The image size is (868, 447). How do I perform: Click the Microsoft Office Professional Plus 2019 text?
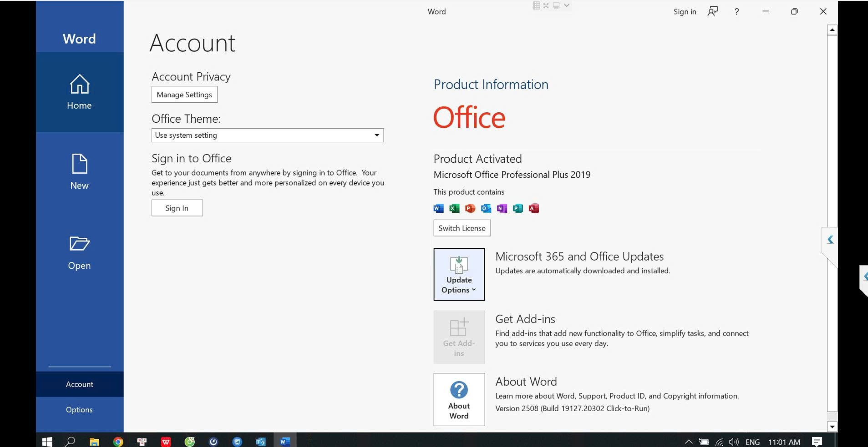point(512,175)
